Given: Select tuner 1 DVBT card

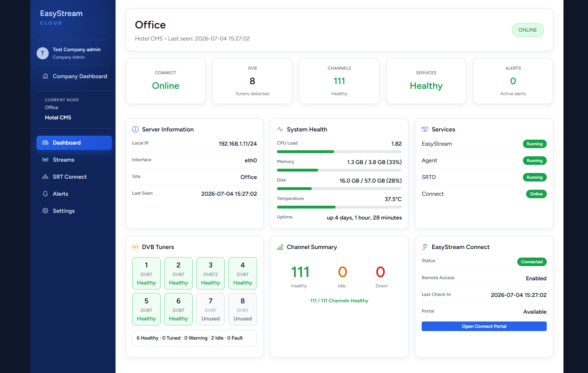Looking at the screenshot, I should click(146, 274).
